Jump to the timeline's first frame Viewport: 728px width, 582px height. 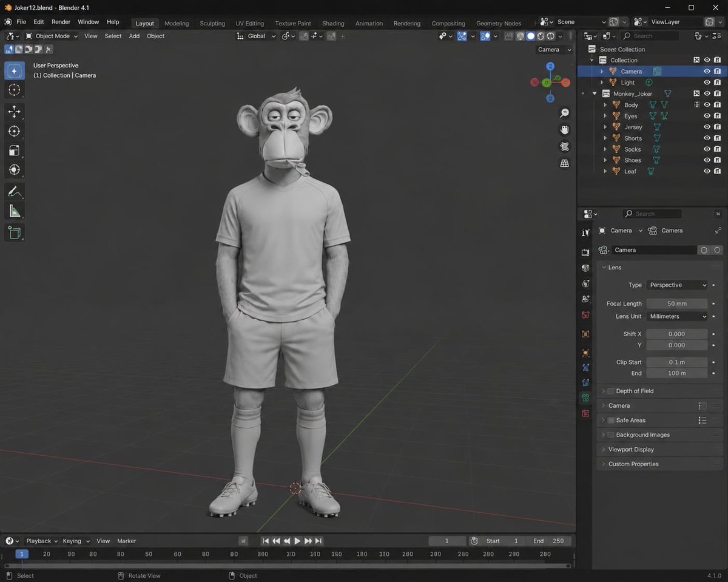tap(265, 541)
